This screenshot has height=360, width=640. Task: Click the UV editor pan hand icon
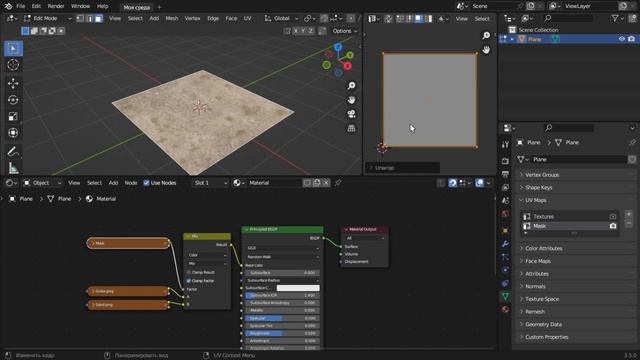pyautogui.click(x=486, y=49)
